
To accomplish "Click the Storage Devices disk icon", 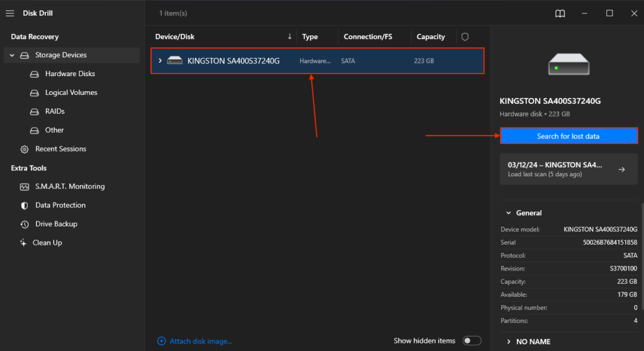I will tap(25, 55).
